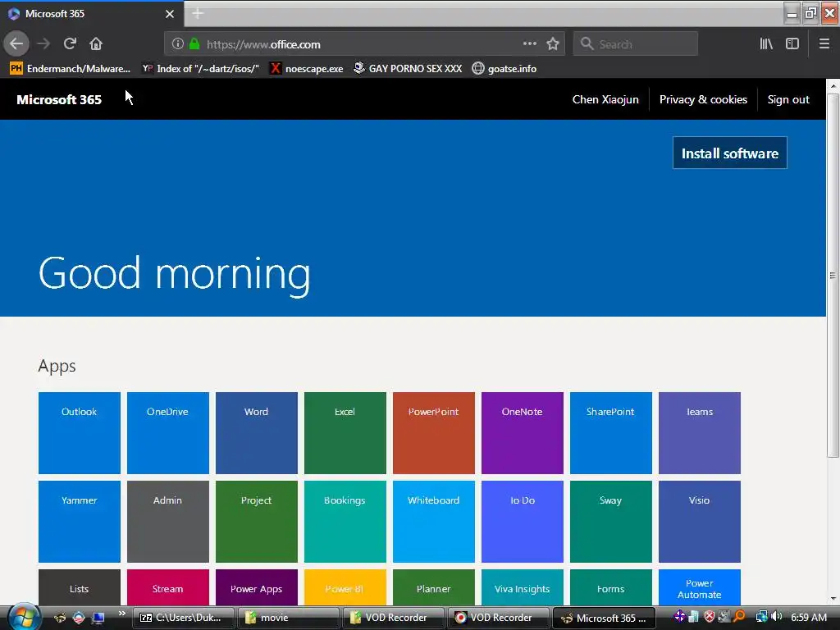
Task: Open the Firefox hamburger menu
Action: click(x=824, y=44)
